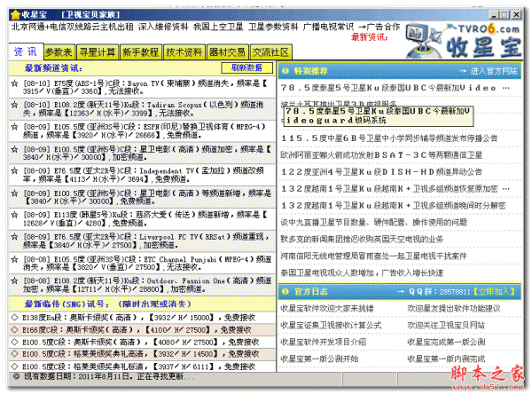Select the 资讯 tab
Screen dimensions: 532x394
26,51
